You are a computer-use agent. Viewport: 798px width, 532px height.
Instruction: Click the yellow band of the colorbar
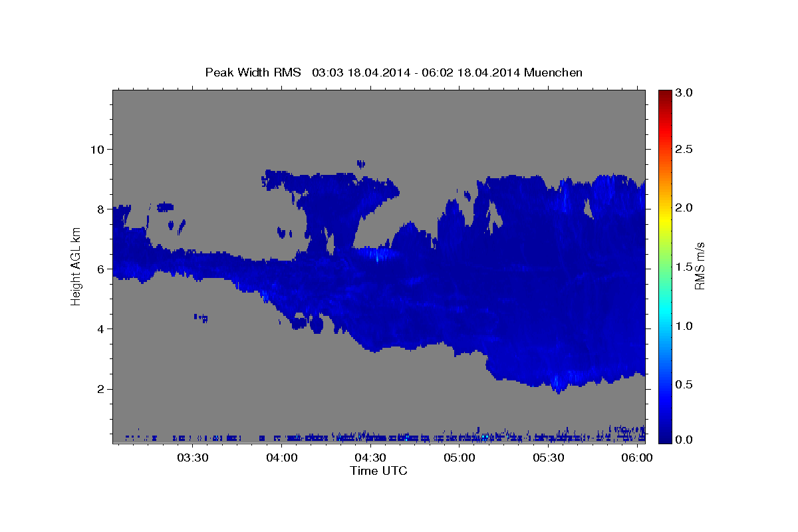click(665, 219)
